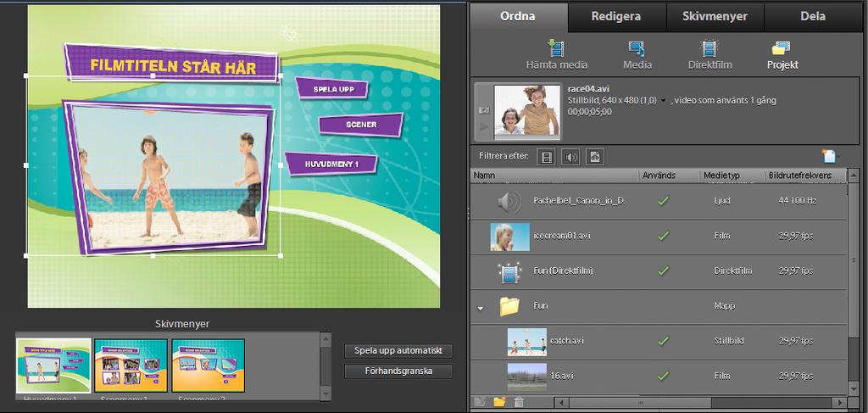
Task: Click the Mapp media type cell
Action: [723, 305]
